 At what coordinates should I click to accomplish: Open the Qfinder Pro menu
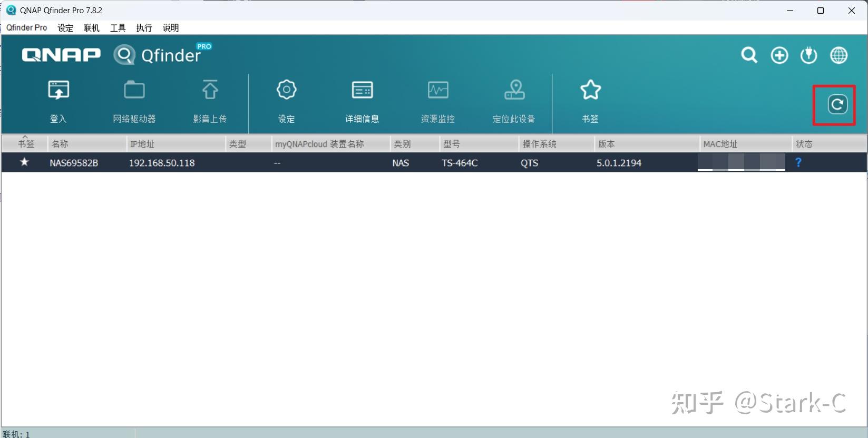coord(27,27)
